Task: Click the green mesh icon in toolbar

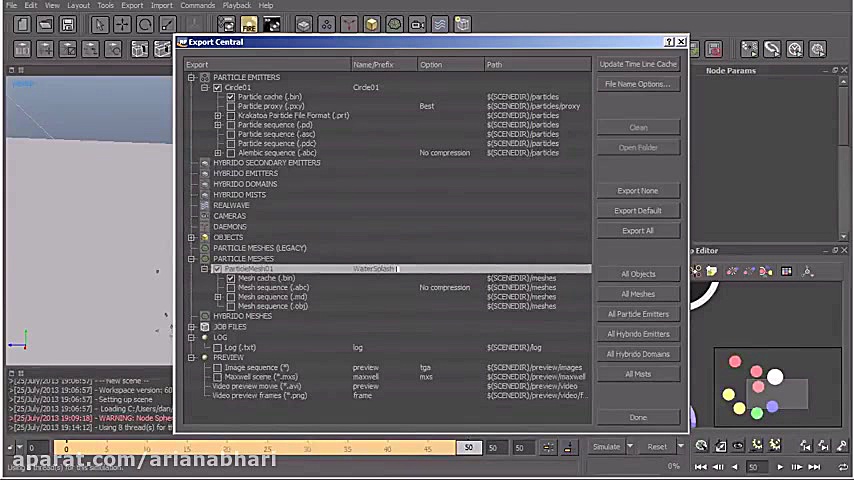Action: pos(394,25)
